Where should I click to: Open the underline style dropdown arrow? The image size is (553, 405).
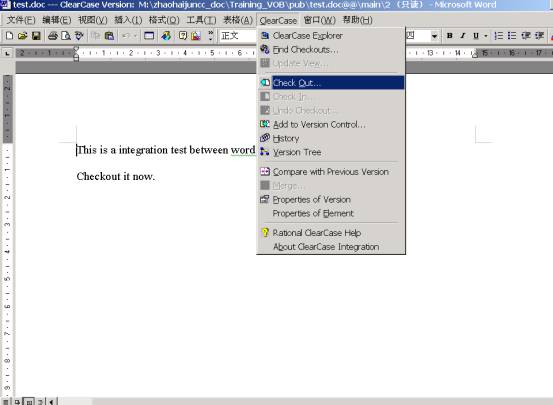[486, 36]
